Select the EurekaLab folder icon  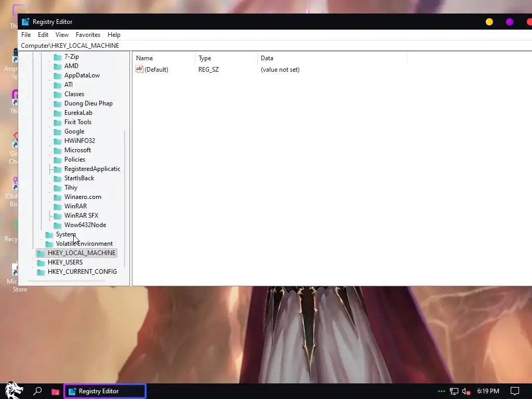tap(58, 113)
